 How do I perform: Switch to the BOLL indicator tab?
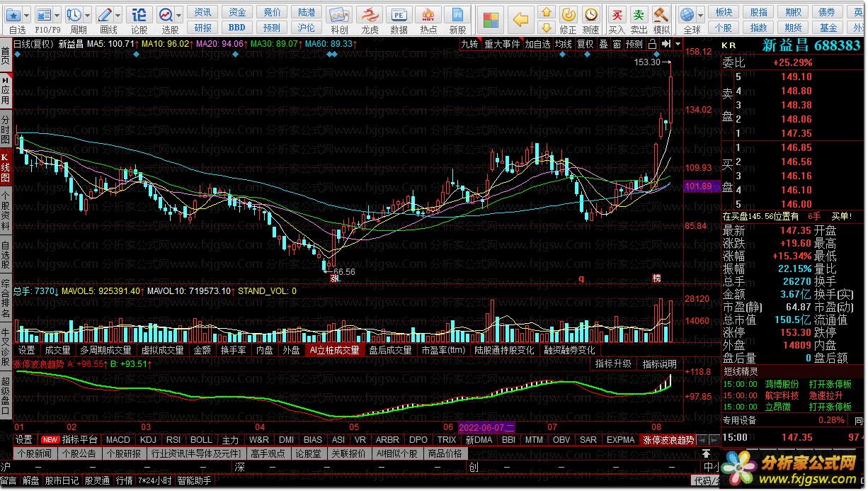click(x=201, y=440)
